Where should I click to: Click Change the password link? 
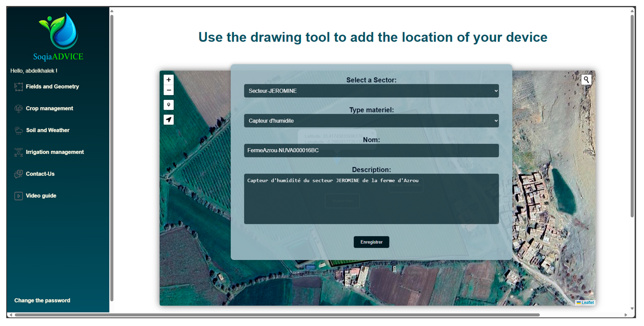(x=42, y=300)
